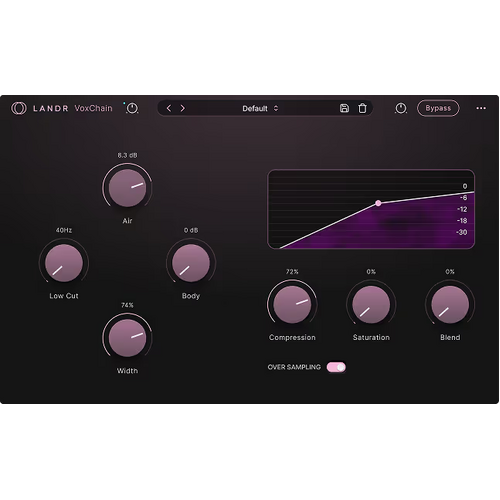Click the 0% Blend value
This screenshot has height=500, width=500.
[450, 272]
